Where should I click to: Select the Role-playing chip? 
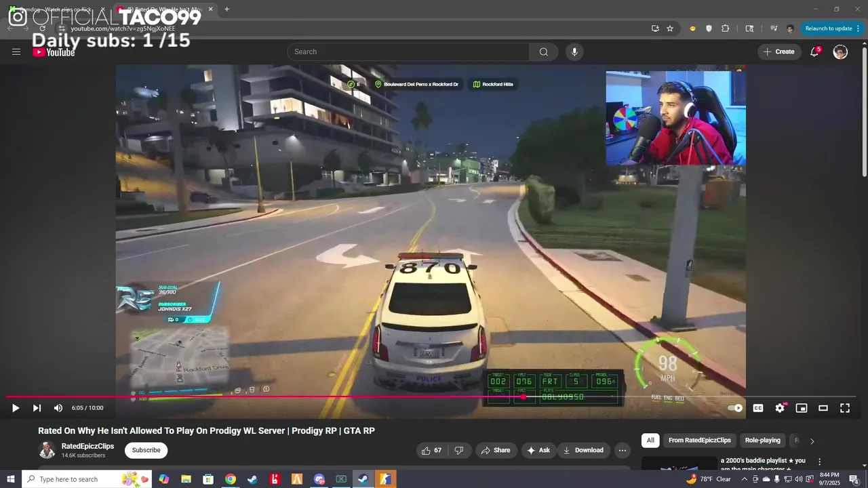tap(763, 441)
